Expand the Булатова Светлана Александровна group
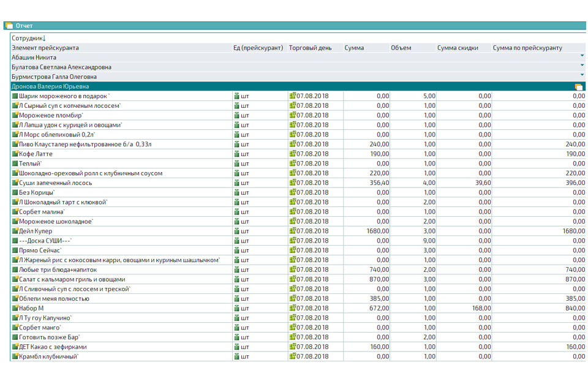 [x=581, y=67]
